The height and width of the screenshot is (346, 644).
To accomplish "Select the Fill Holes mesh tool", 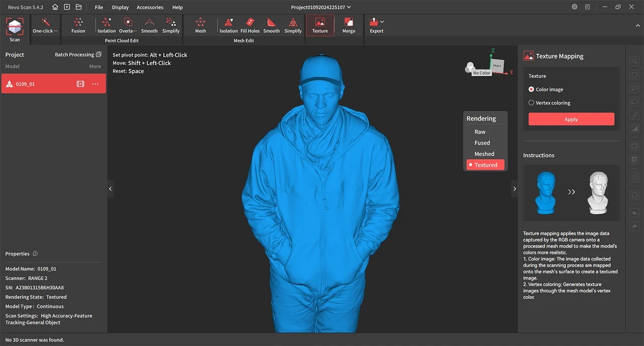I will pos(250,24).
